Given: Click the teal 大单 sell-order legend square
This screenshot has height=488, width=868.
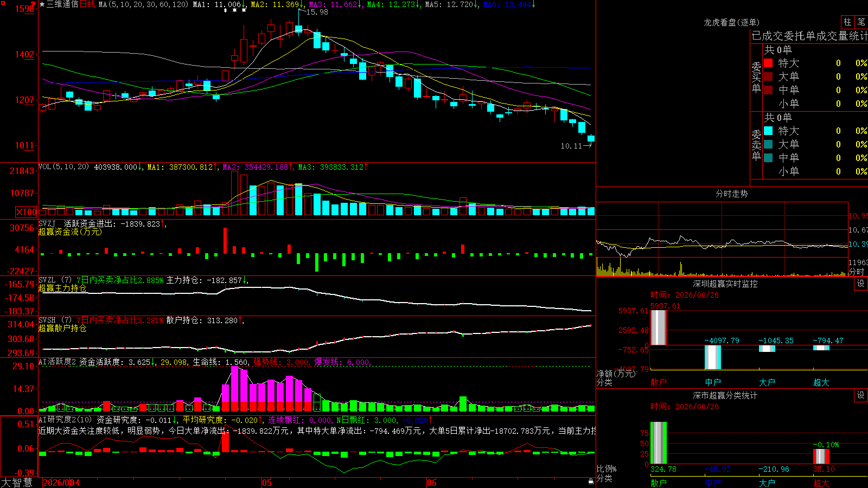Looking at the screenshot, I should 768,144.
